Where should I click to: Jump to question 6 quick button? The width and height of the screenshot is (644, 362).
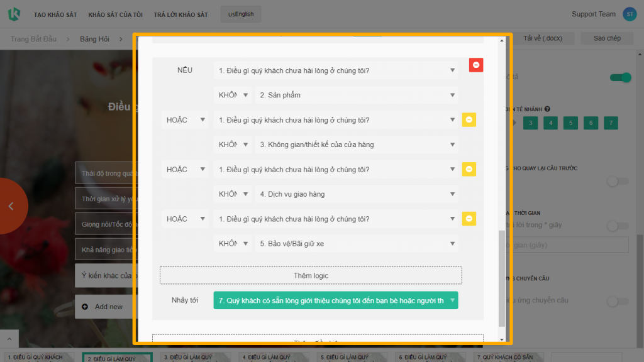click(591, 123)
